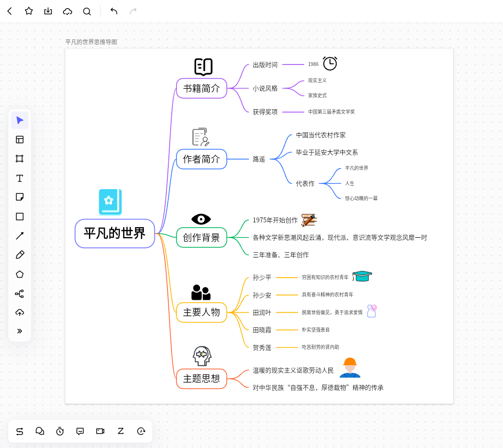Click the 1975年开始创作 text
This screenshot has width=503, height=448.
[275, 220]
